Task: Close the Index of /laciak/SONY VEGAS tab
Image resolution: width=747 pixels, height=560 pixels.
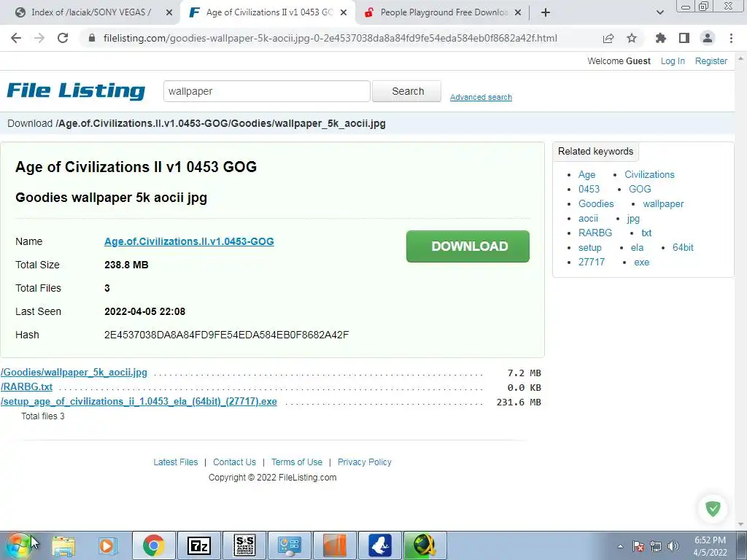Action: point(169,12)
